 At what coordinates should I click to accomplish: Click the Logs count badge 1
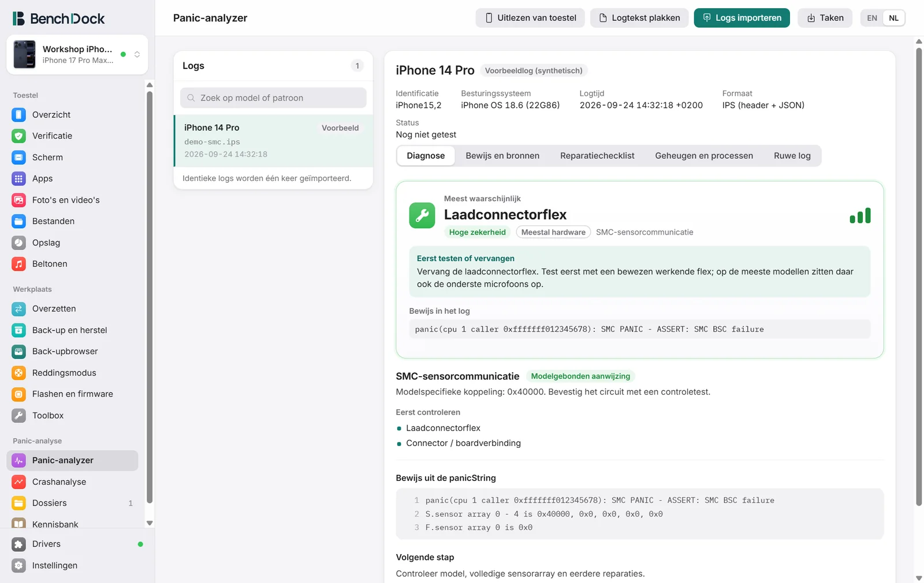[x=357, y=66]
